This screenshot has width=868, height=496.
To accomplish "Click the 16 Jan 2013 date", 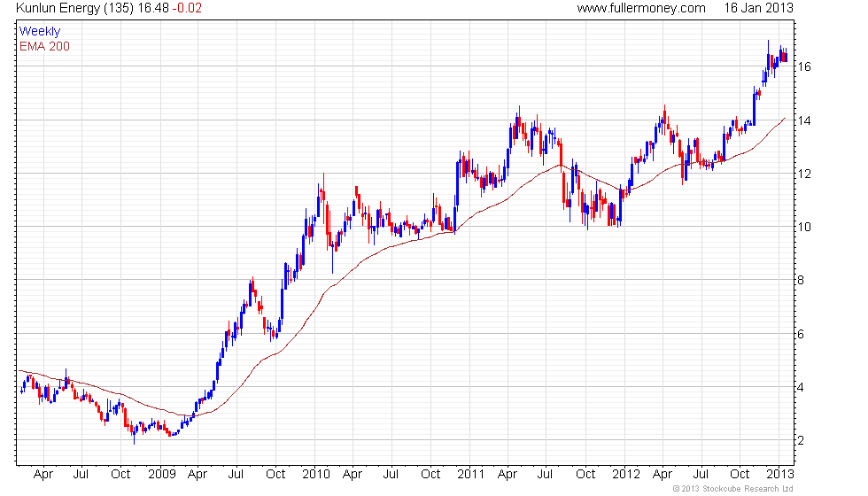I will click(x=758, y=8).
